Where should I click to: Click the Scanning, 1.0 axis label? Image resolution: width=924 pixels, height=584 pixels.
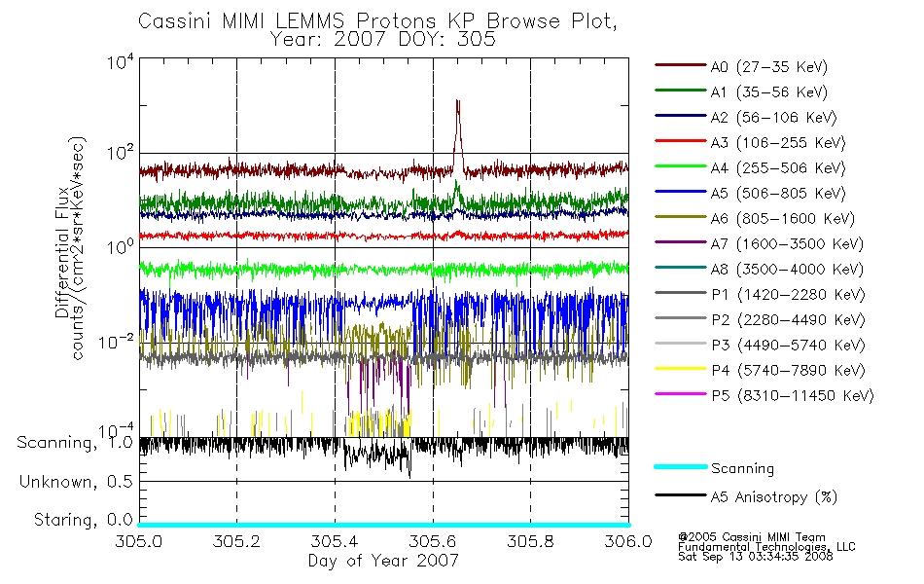(75, 443)
